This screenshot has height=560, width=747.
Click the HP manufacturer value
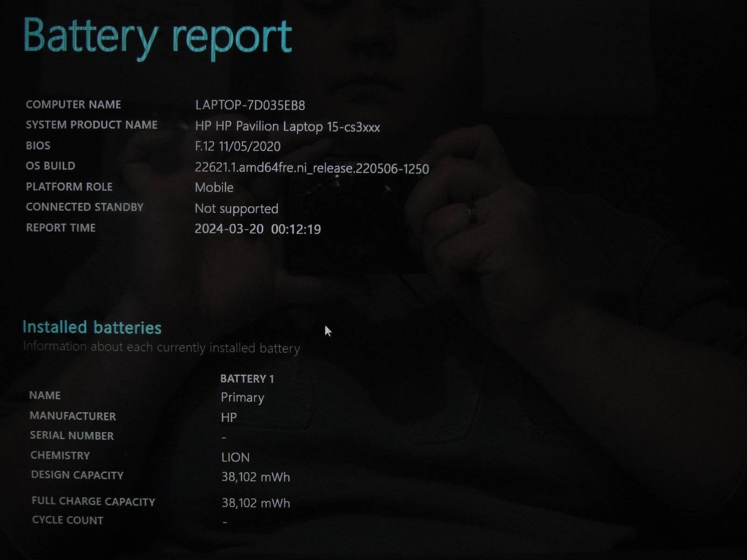click(229, 417)
